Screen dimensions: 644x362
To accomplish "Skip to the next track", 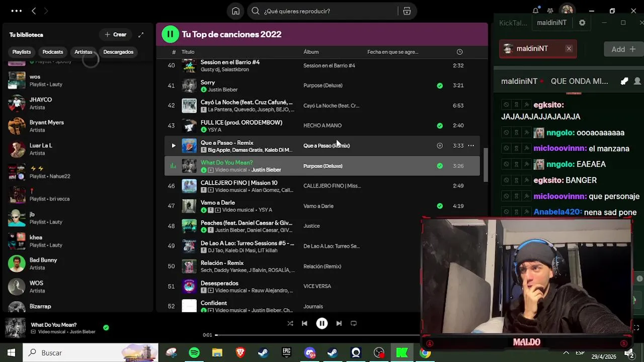I will pyautogui.click(x=339, y=323).
